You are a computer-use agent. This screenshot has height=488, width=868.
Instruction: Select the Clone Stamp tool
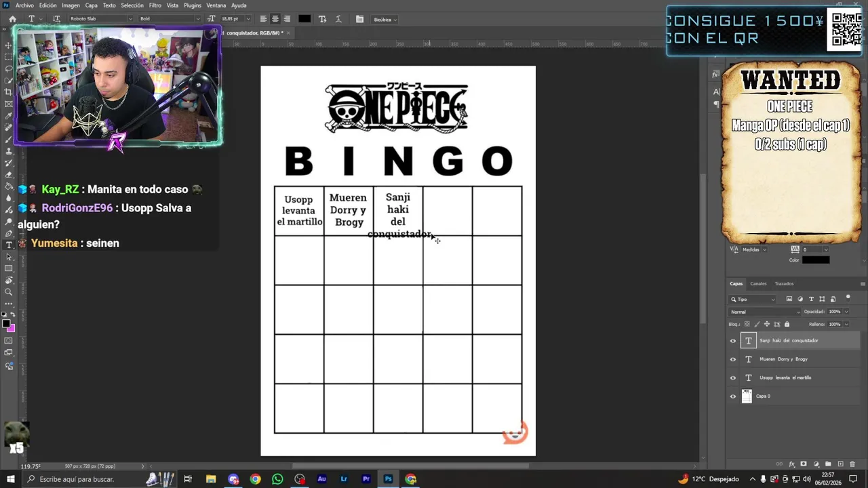click(9, 151)
